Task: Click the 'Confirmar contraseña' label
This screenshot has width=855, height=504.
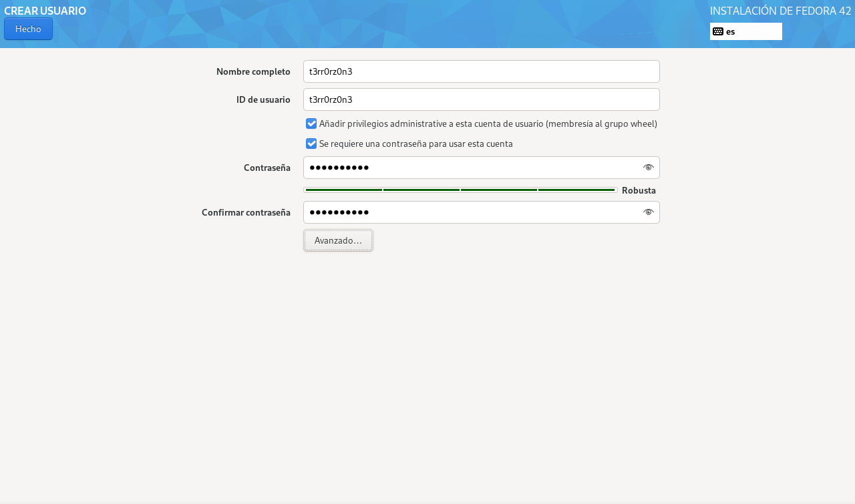Action: (246, 212)
